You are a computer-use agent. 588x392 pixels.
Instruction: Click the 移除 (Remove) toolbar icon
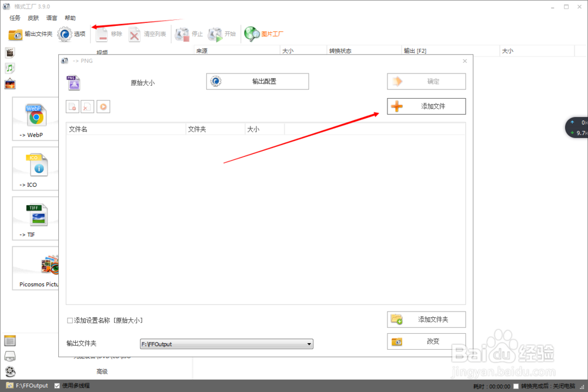coord(109,33)
